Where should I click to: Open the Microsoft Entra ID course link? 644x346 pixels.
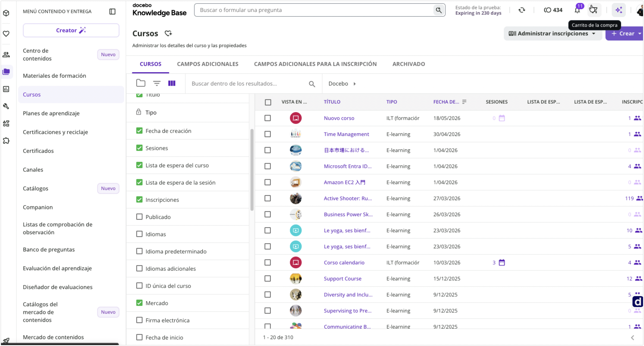coord(348,166)
